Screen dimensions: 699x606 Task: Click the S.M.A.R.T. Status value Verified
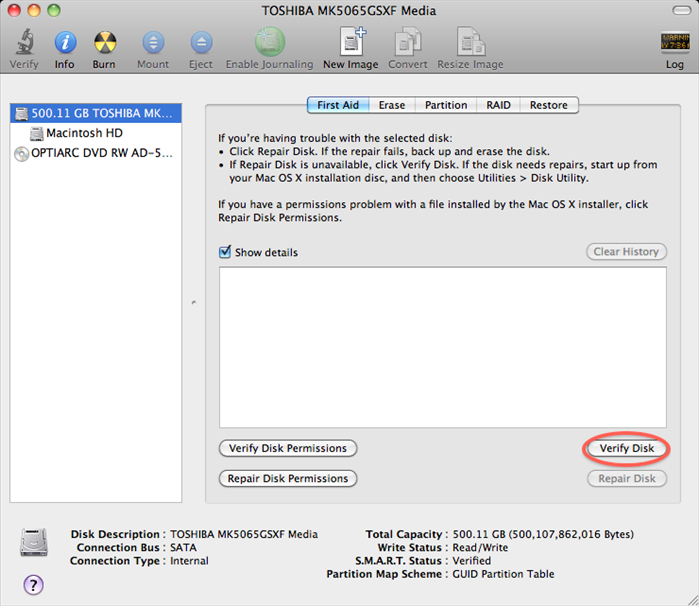pos(472,561)
